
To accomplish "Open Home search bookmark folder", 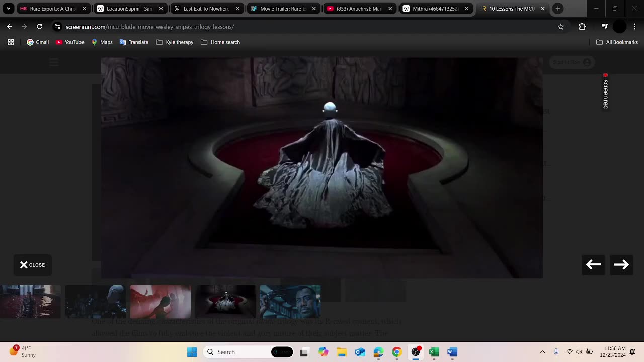I will coord(220,42).
